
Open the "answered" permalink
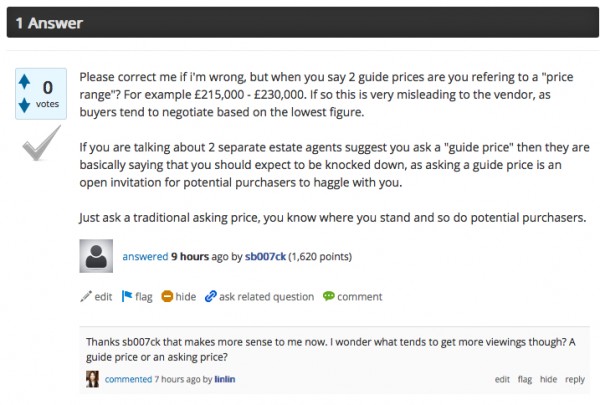pyautogui.click(x=145, y=257)
